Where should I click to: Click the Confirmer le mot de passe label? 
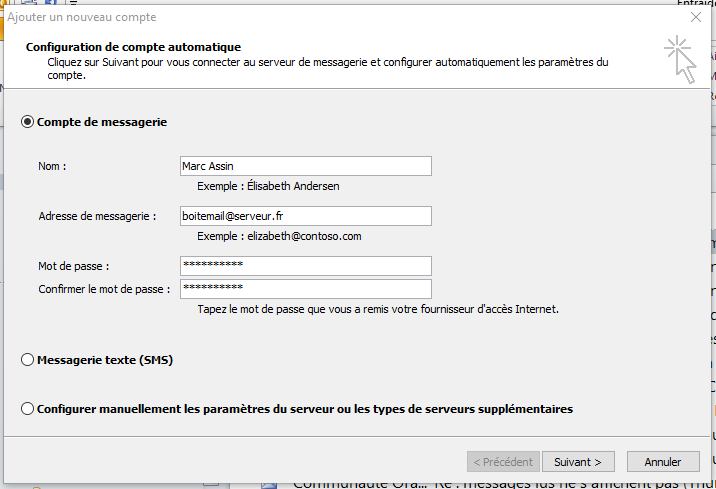104,290
